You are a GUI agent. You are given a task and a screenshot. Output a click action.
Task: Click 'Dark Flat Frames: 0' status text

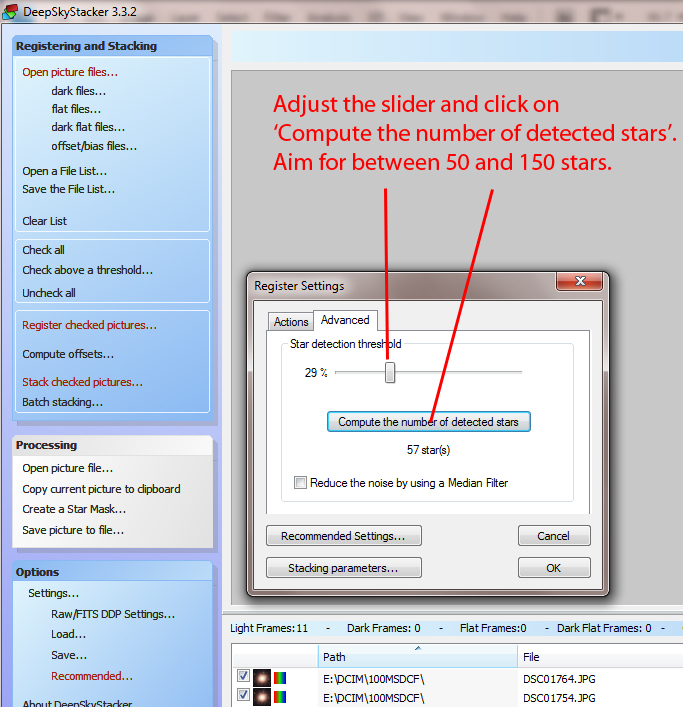pos(604,628)
